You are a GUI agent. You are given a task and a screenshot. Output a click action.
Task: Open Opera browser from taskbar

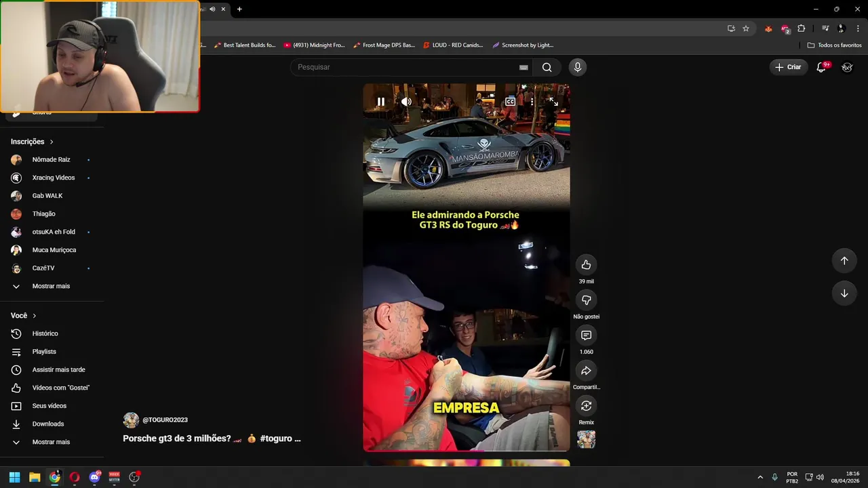tap(75, 477)
